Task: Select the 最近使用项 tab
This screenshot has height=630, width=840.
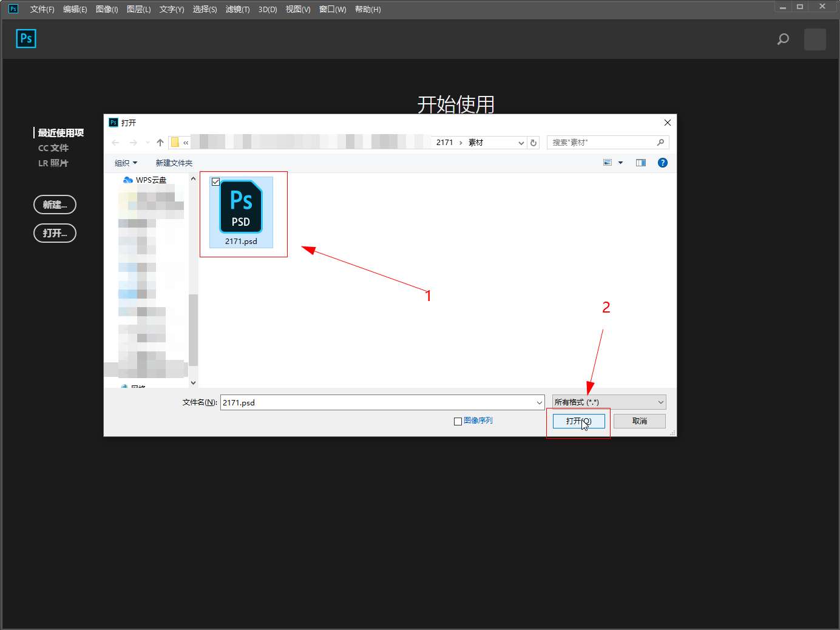Action: (x=61, y=132)
